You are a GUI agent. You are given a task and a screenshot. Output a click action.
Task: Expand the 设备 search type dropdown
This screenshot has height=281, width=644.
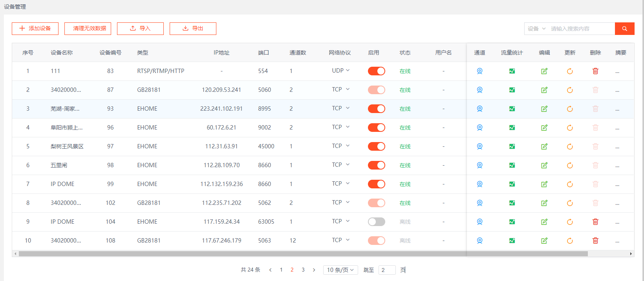[x=536, y=29]
